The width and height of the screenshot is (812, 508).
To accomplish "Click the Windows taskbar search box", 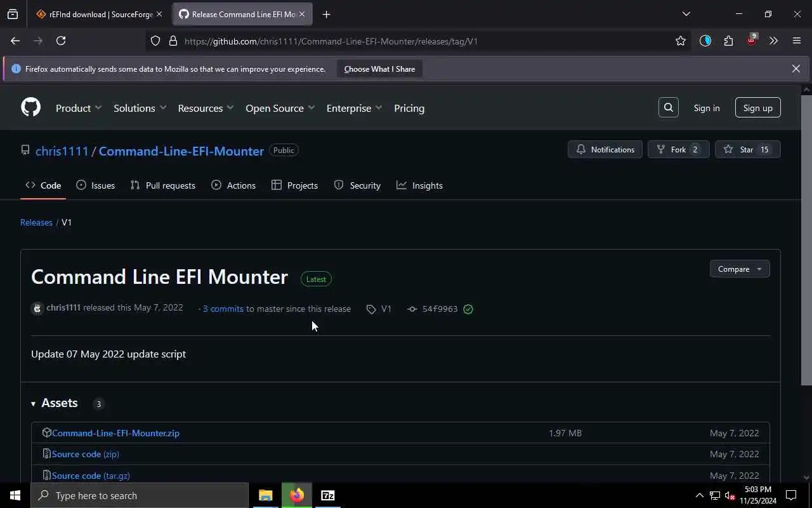I will [x=140, y=495].
